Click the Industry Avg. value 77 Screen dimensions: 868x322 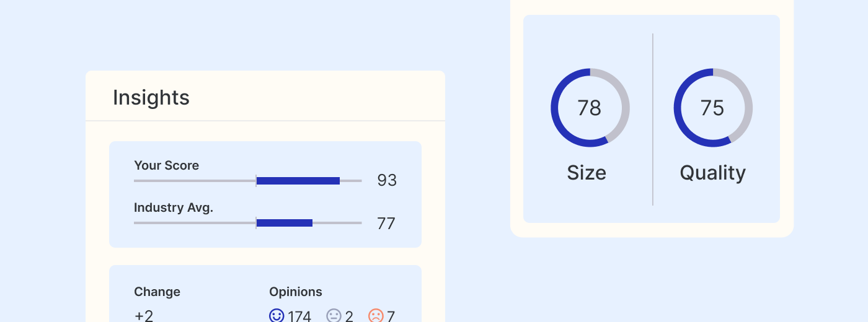tap(386, 224)
